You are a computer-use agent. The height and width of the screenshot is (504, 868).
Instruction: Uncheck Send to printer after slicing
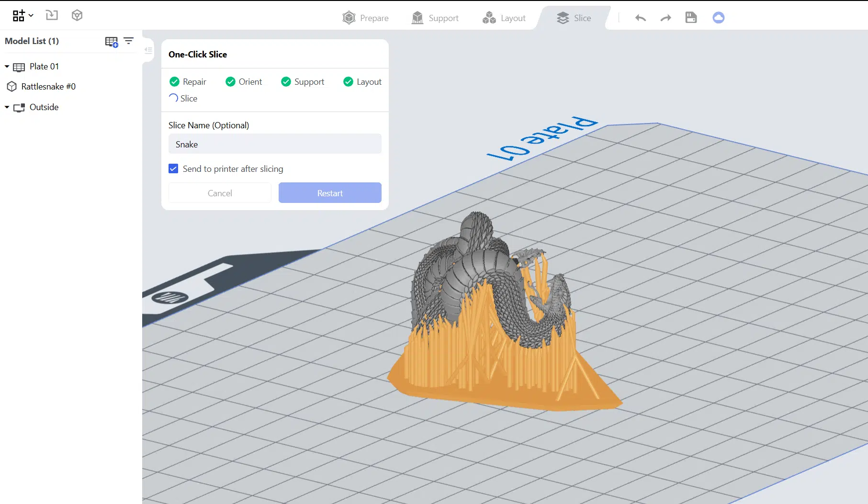tap(173, 168)
